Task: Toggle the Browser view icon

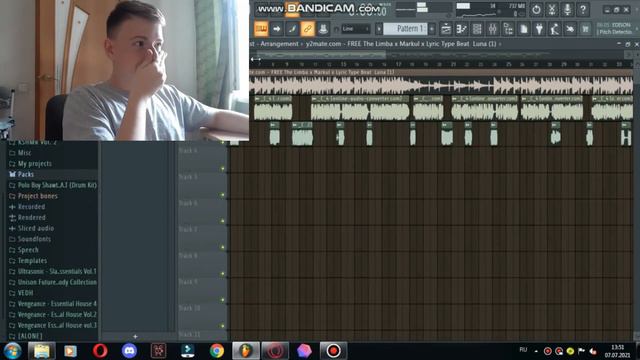Action: point(508,29)
